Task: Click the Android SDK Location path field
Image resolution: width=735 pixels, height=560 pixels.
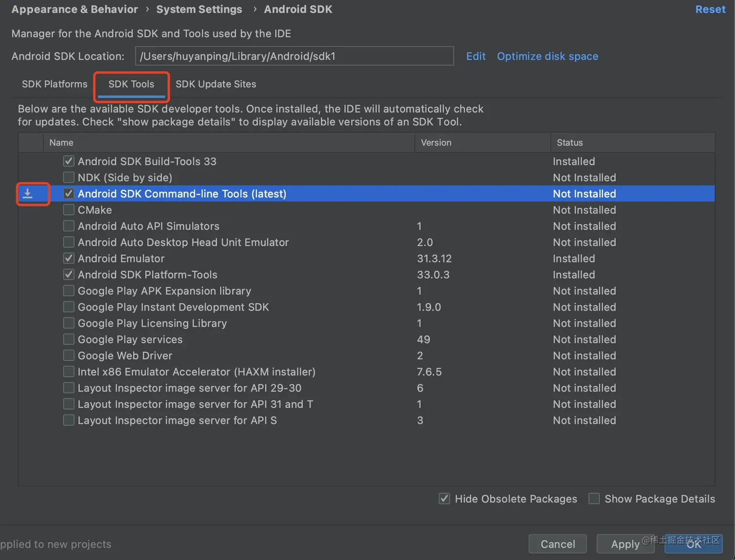Action: click(x=295, y=56)
